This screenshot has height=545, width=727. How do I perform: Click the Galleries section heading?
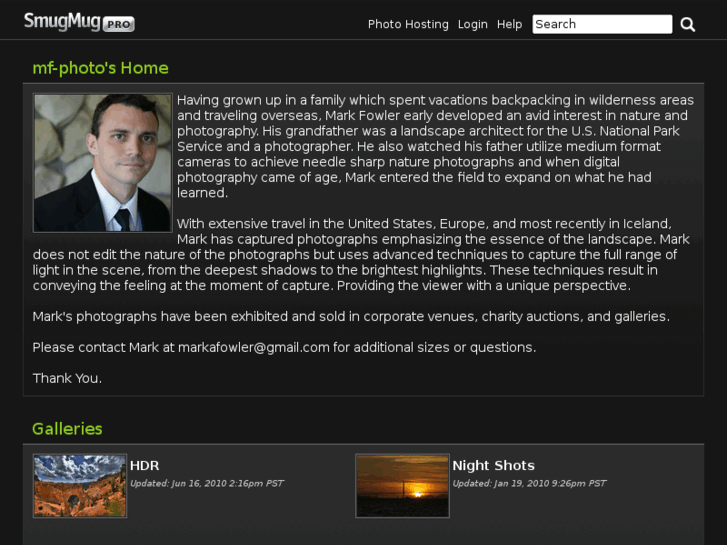(67, 429)
